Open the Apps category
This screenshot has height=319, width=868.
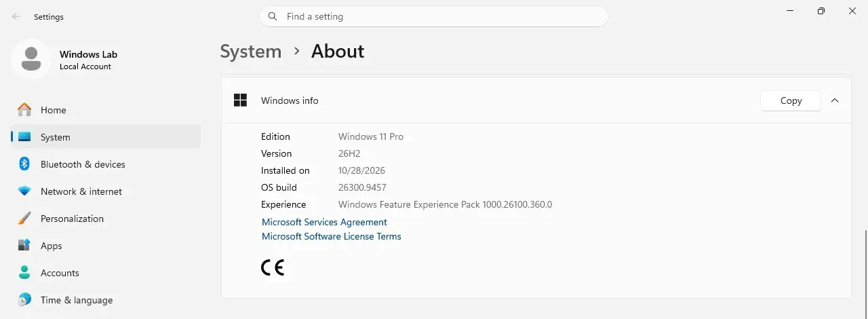pyautogui.click(x=106, y=246)
